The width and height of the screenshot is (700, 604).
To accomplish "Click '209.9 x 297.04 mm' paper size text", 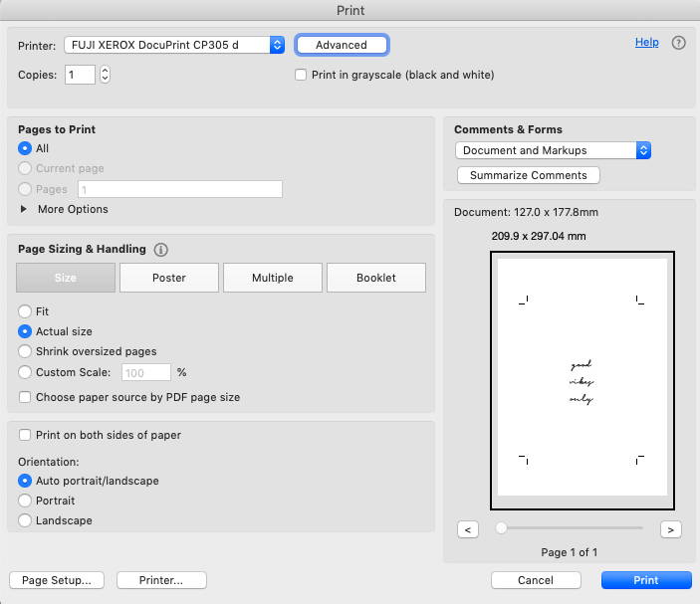I will coord(539,236).
